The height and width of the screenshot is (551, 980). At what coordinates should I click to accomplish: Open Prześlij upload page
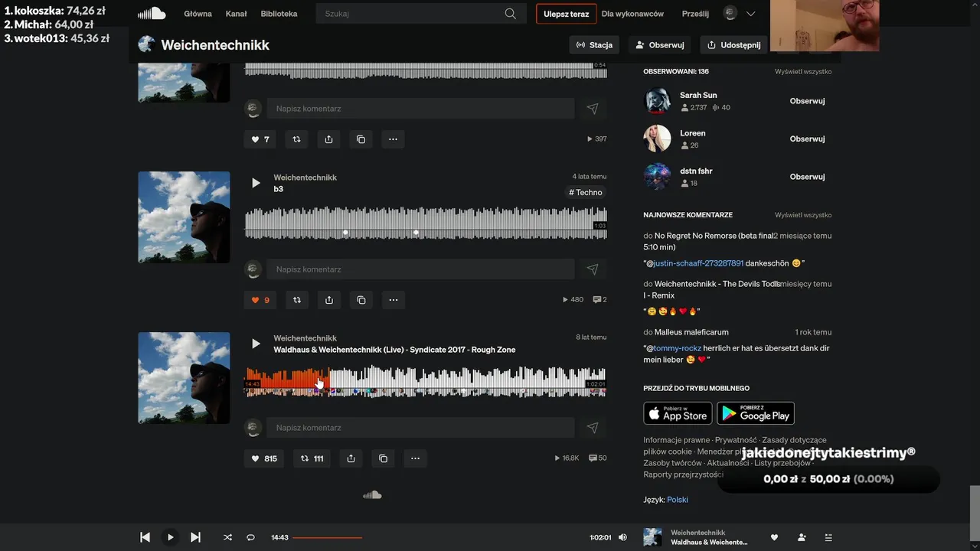coord(695,14)
